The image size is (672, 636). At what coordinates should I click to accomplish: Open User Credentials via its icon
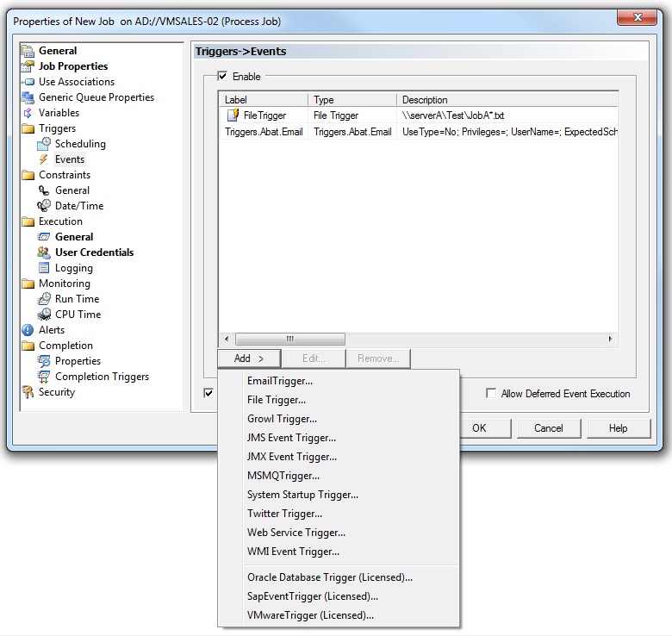pos(44,253)
